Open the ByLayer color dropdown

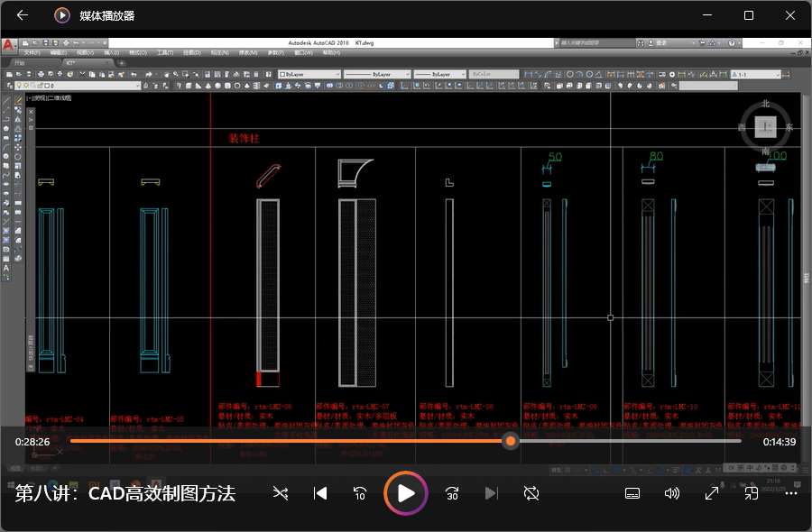tap(309, 74)
